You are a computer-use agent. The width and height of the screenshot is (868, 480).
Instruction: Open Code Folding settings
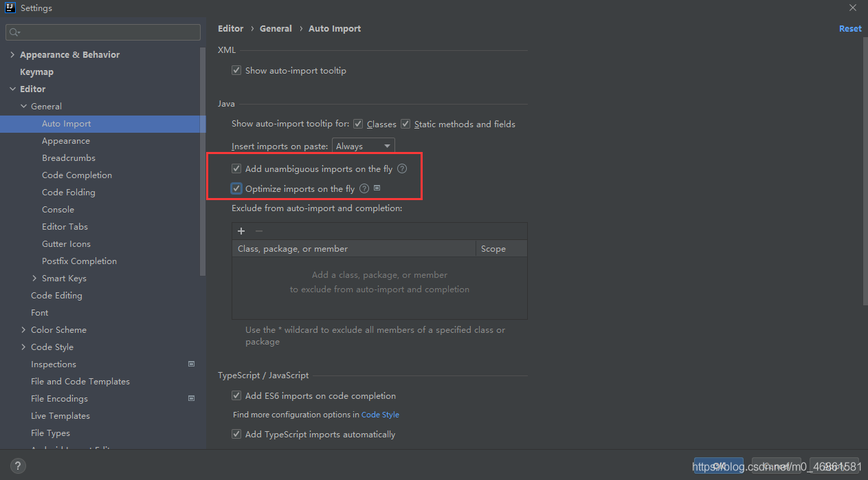pos(69,192)
